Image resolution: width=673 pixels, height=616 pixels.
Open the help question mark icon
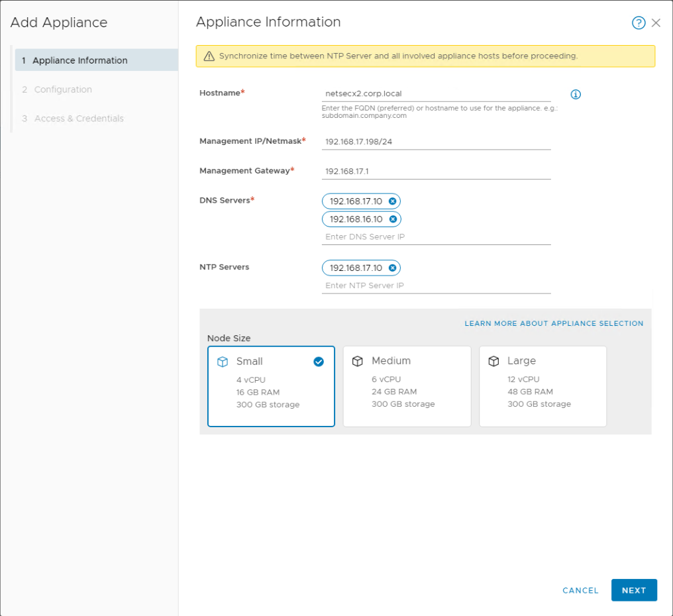(x=638, y=23)
